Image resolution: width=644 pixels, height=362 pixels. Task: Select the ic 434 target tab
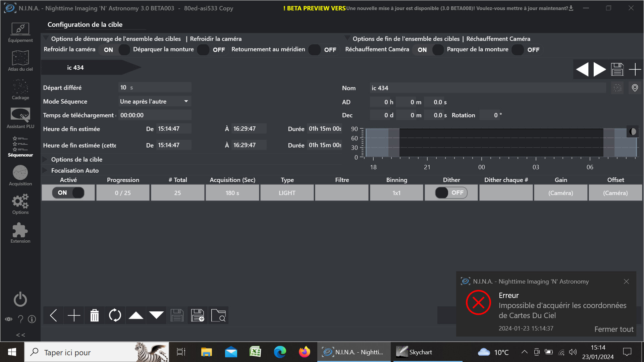click(75, 68)
